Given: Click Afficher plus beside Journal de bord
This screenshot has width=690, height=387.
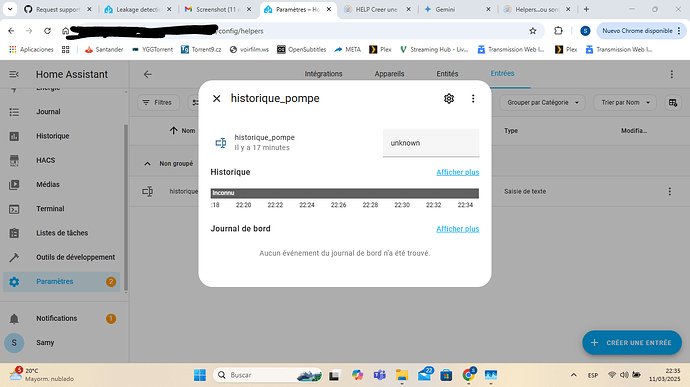Looking at the screenshot, I should (458, 229).
